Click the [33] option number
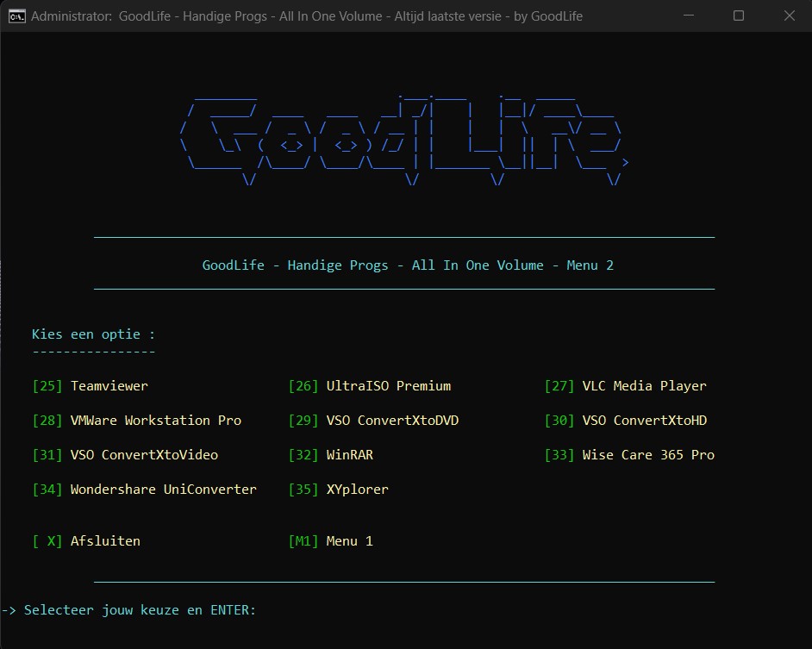 click(x=559, y=455)
